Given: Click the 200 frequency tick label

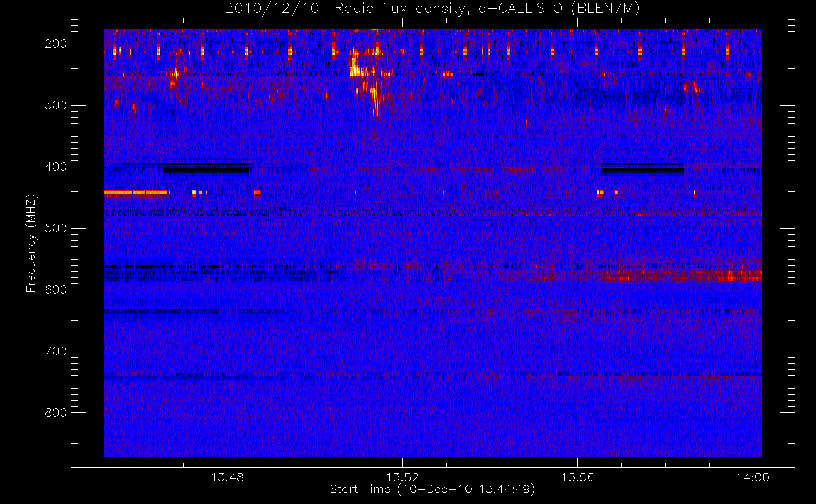Looking at the screenshot, I should (55, 44).
